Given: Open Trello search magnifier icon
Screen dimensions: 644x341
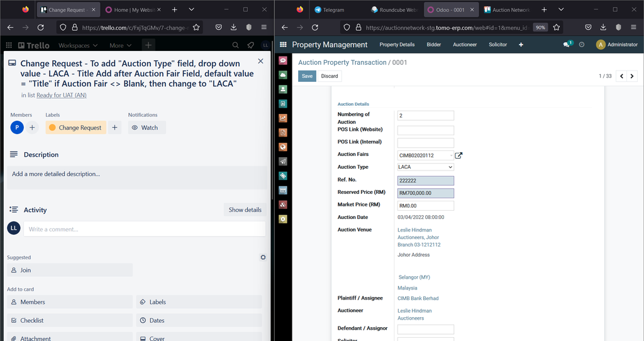Looking at the screenshot, I should [x=235, y=45].
